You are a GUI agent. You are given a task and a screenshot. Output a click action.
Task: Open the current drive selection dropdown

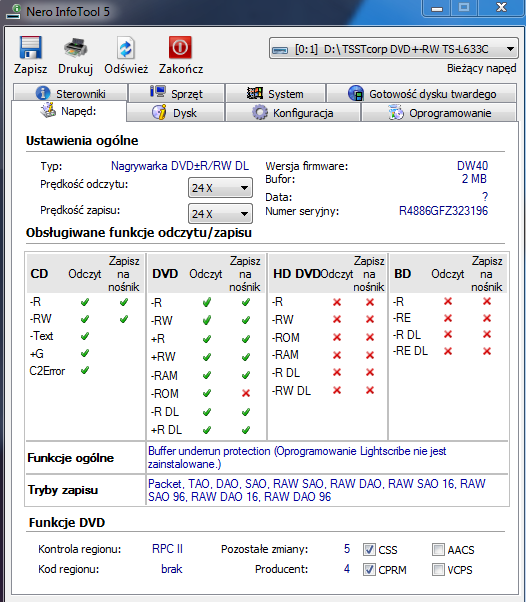[394, 49]
